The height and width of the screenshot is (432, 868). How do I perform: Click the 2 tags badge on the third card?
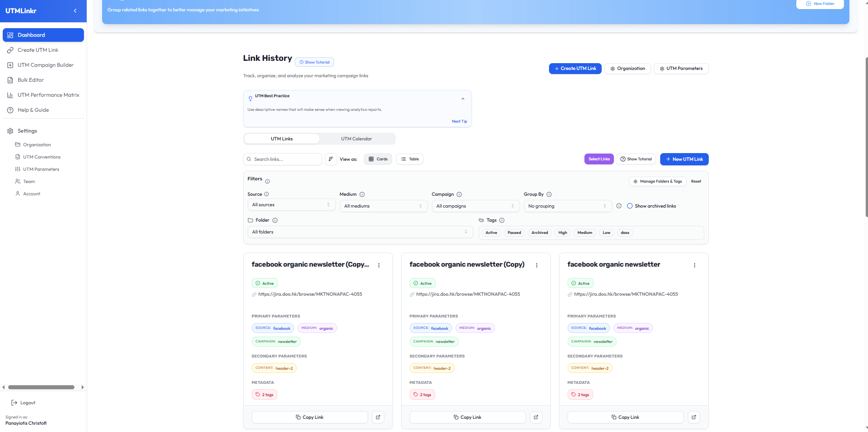click(580, 395)
